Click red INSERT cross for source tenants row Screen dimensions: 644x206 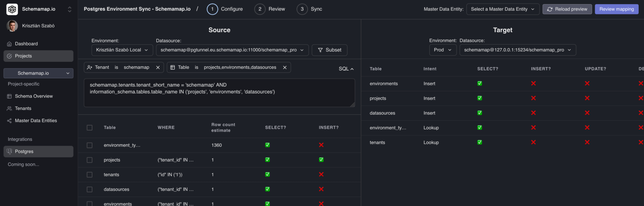321,175
